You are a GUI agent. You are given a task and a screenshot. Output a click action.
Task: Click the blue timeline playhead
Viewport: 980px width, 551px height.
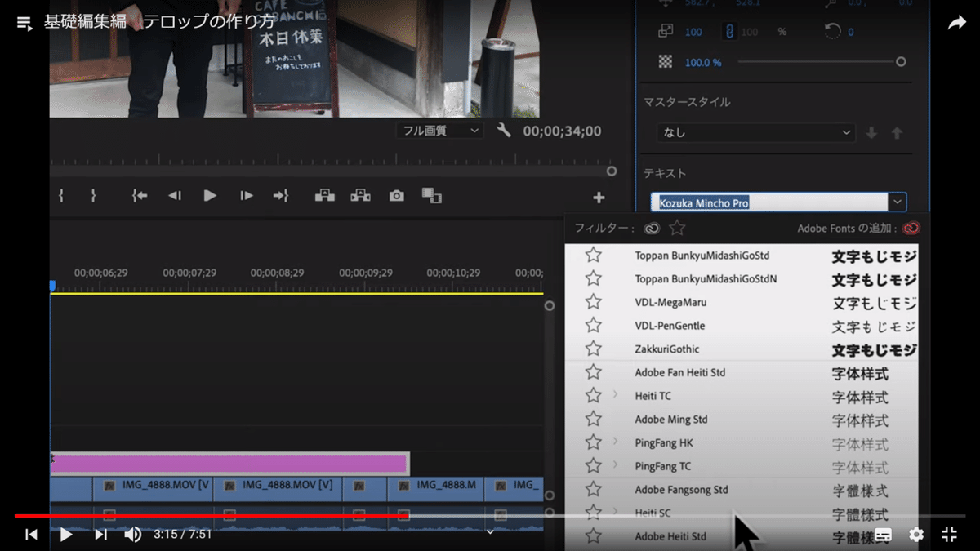(52, 286)
